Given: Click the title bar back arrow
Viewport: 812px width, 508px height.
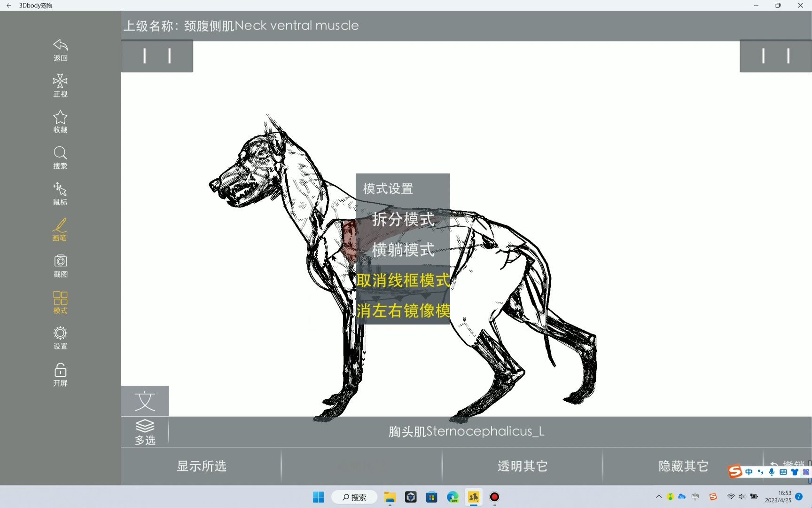Looking at the screenshot, I should pos(8,6).
